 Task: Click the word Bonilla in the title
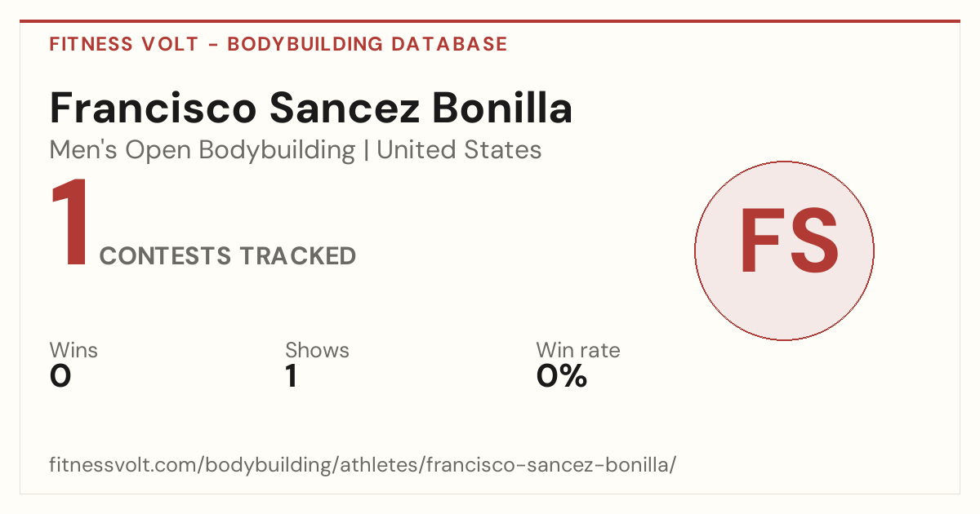501,108
